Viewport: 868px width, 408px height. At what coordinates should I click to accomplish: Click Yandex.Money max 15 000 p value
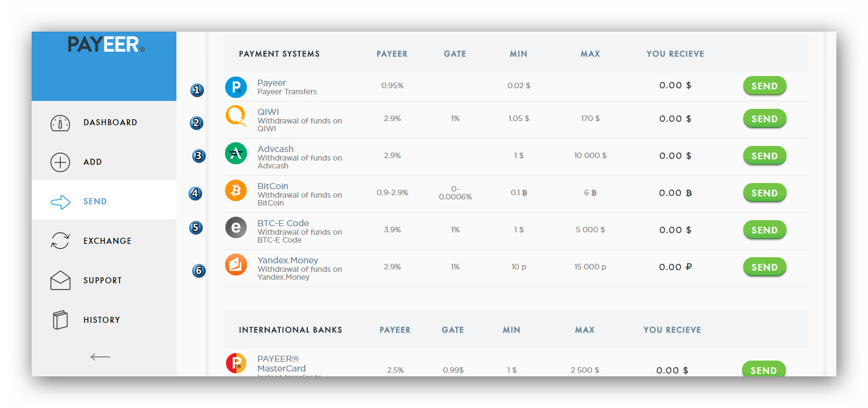(x=590, y=267)
